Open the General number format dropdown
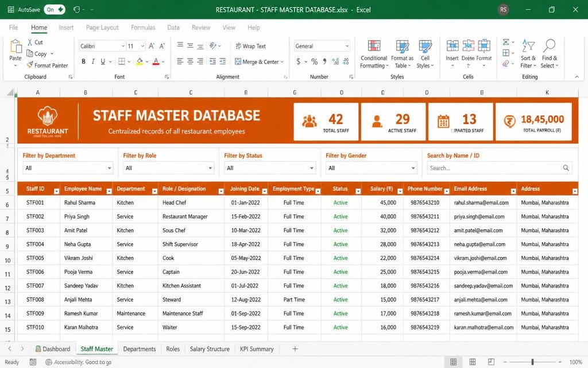588x368 pixels. [347, 46]
